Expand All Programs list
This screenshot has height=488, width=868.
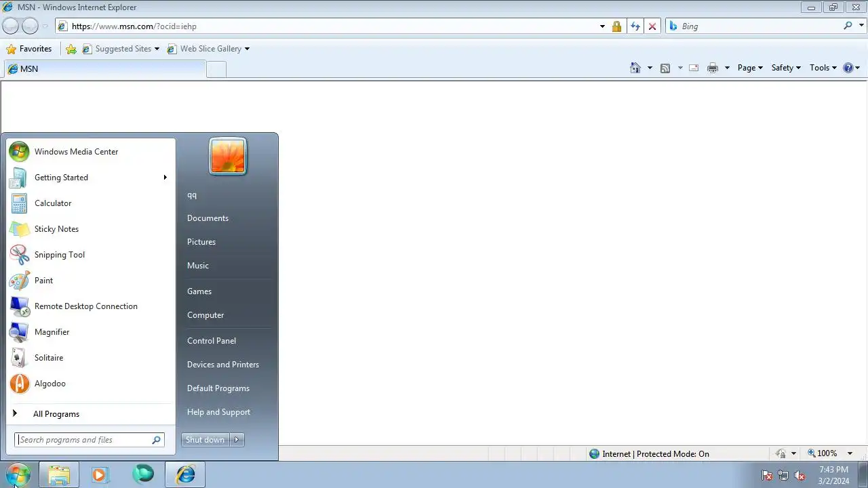90,414
